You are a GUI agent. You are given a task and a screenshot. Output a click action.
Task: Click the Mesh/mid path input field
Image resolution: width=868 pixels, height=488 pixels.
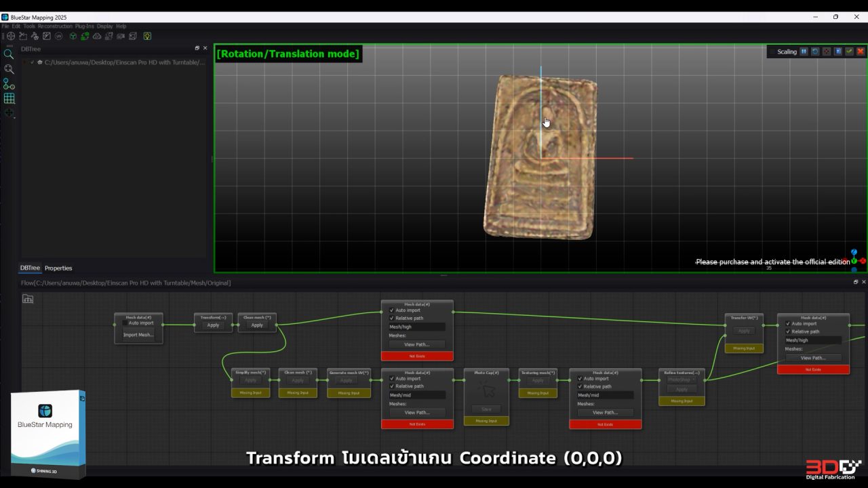click(x=417, y=395)
